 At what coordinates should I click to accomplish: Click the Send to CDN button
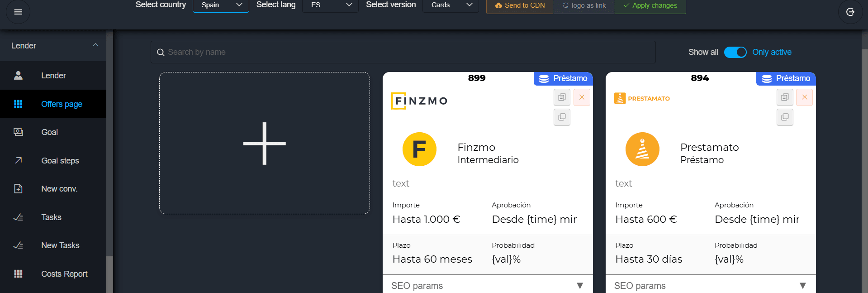pyautogui.click(x=520, y=6)
